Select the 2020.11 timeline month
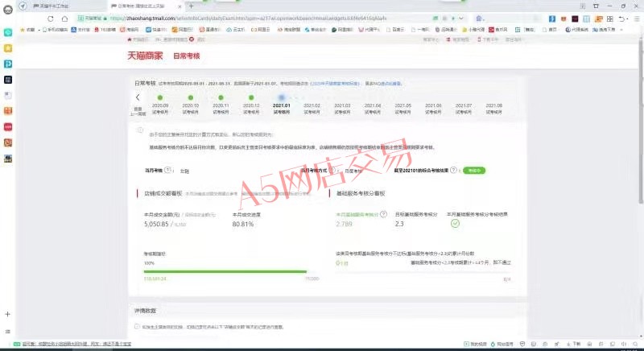The image size is (644, 351). 221,105
